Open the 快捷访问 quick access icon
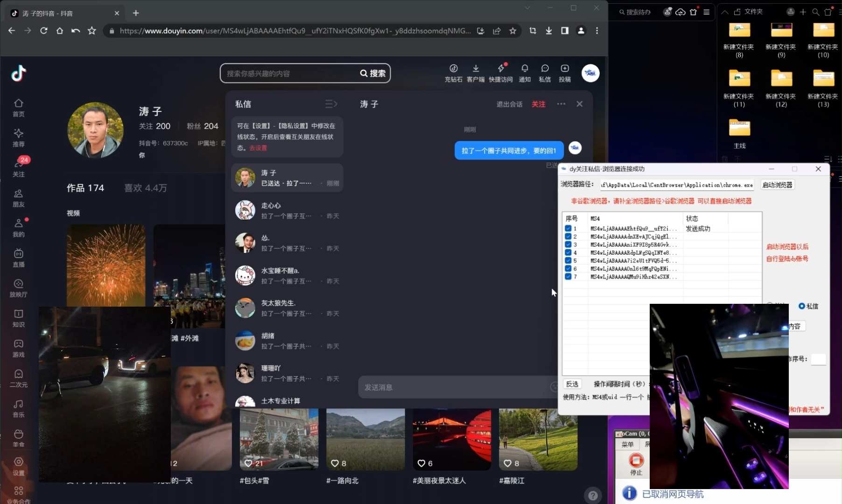This screenshot has height=504, width=842. (x=501, y=73)
